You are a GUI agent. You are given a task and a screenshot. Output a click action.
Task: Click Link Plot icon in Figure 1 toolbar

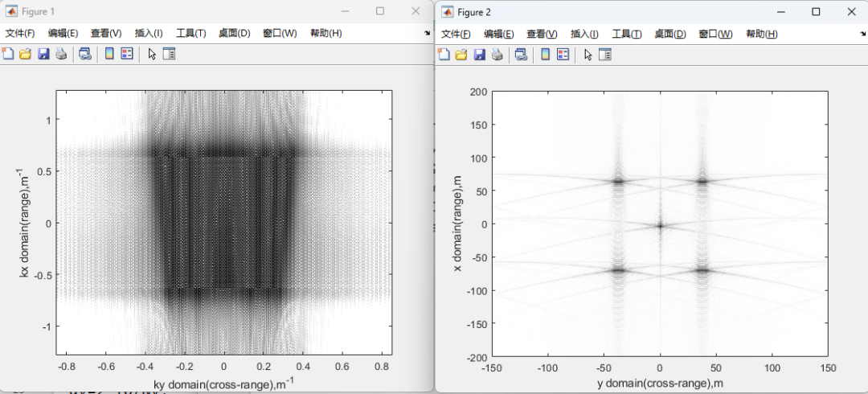point(84,54)
